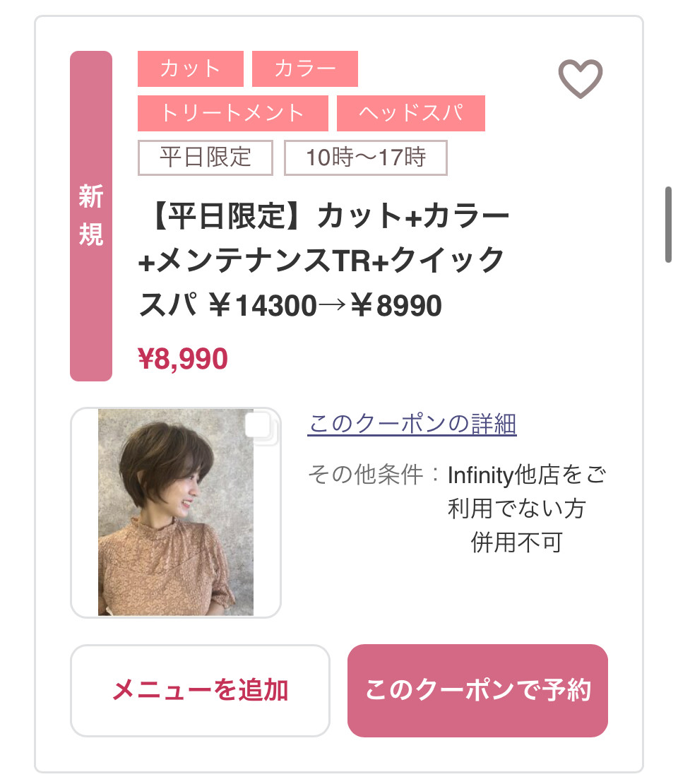The width and height of the screenshot is (678, 784).
Task: Click the 新規 vertical badge
Action: 91,215
